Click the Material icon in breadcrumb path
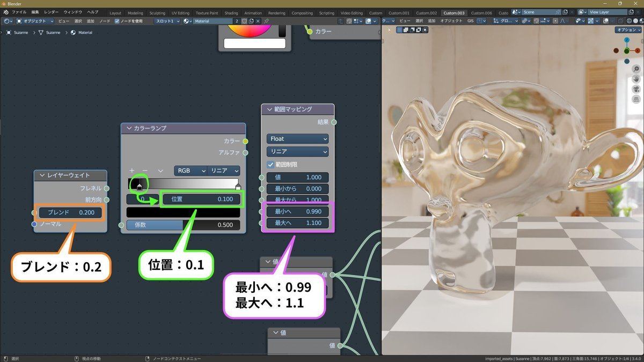 73,33
